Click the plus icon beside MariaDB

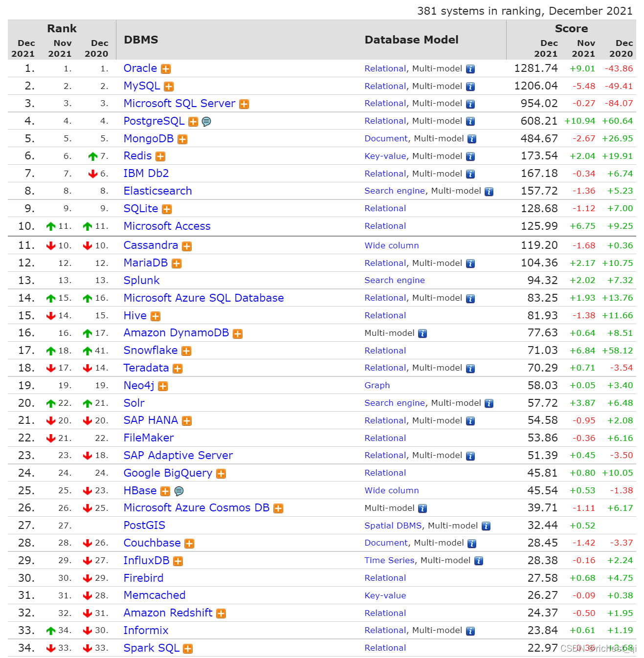[177, 263]
